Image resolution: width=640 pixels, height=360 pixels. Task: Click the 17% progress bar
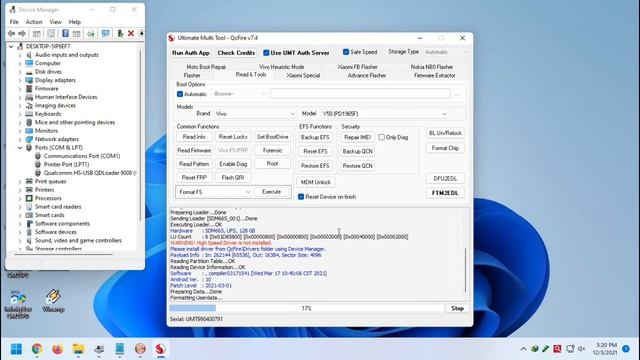tap(307, 309)
